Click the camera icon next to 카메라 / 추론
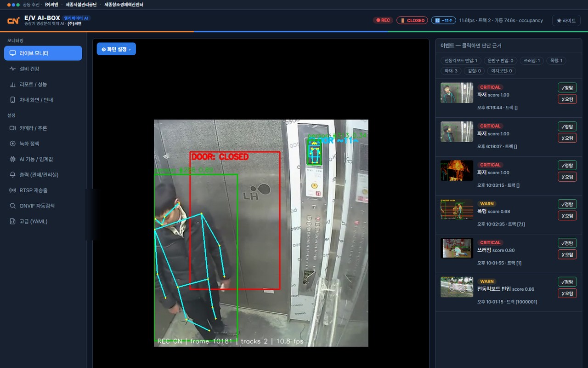Screen dimensions: 588x368 [x=12, y=128]
